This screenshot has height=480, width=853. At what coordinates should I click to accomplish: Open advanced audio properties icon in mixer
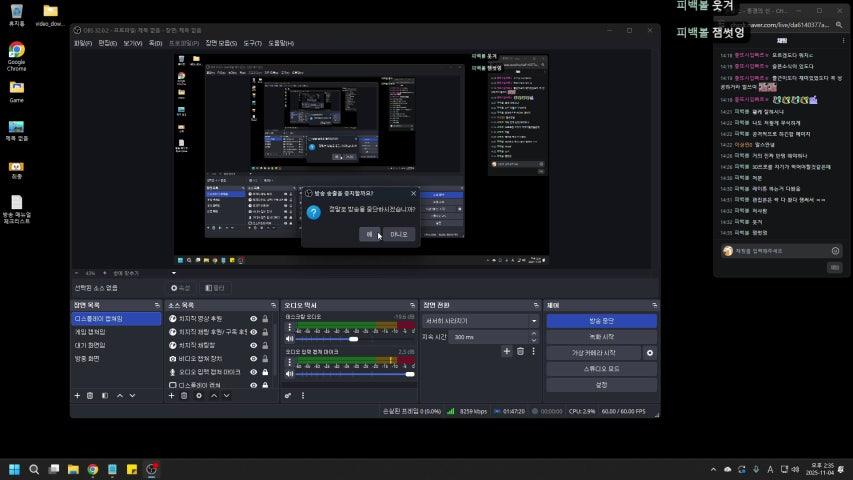pyautogui.click(x=289, y=396)
